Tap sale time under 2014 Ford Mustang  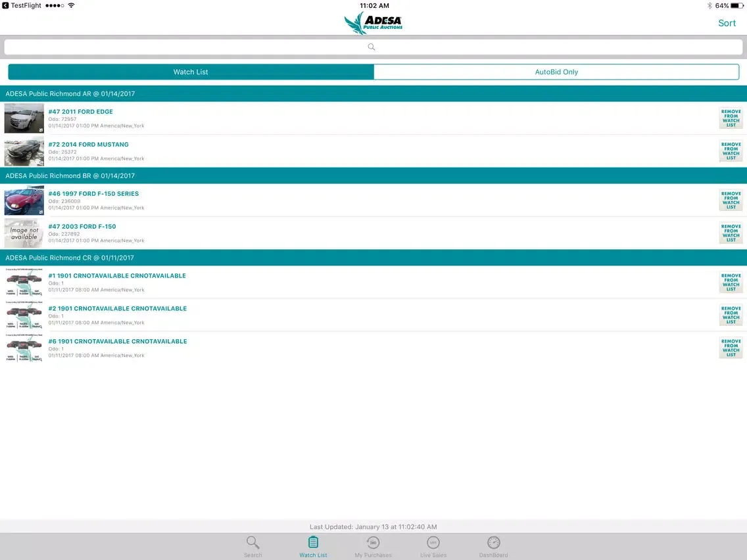click(x=96, y=158)
